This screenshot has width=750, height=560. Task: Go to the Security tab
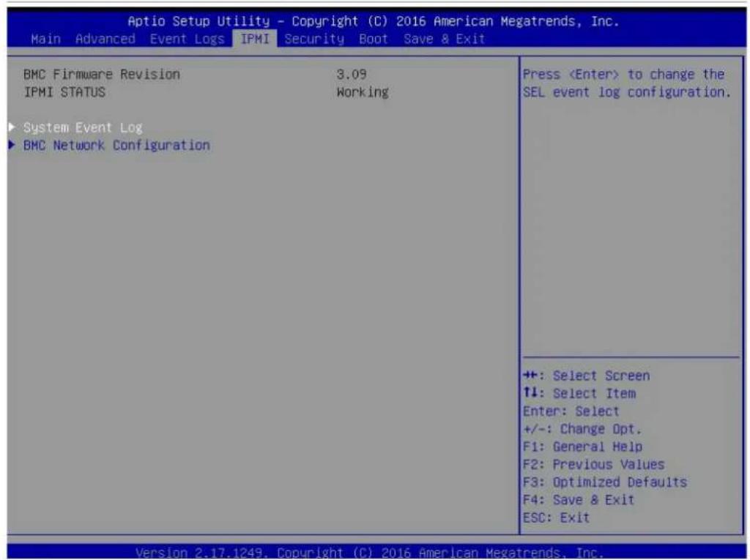pos(314,39)
